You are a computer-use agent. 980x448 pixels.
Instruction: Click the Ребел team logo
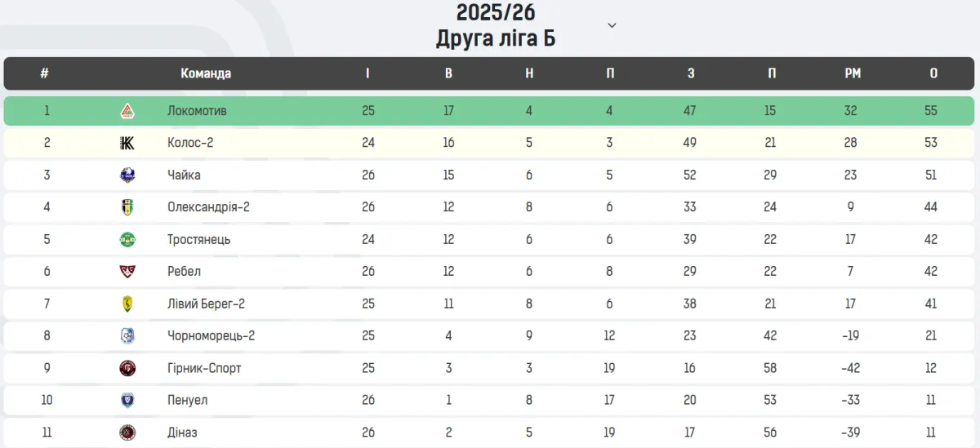pos(127,272)
